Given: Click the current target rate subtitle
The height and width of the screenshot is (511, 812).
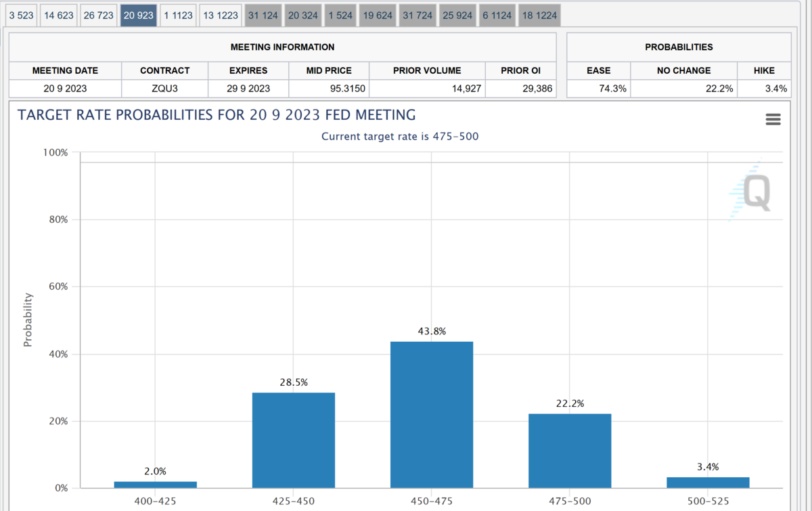Looking at the screenshot, I should click(x=400, y=137).
